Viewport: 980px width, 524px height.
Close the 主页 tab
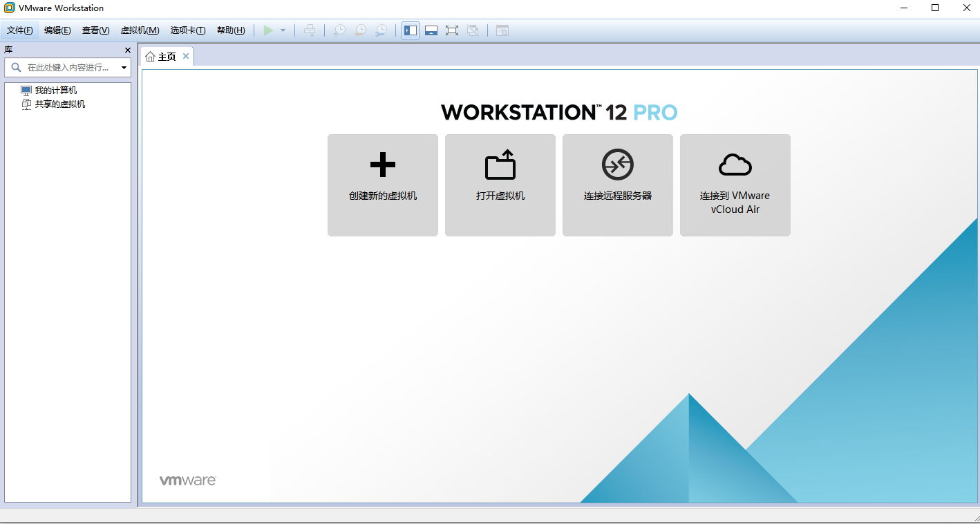[186, 57]
